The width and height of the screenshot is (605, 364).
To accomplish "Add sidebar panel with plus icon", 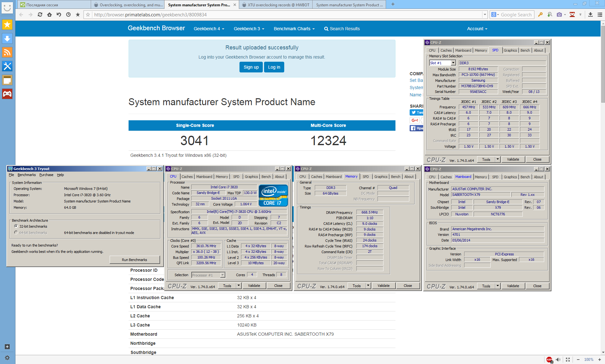I will point(7,347).
